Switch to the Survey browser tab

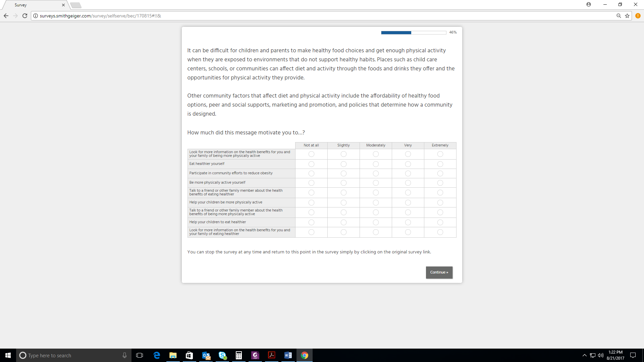34,5
